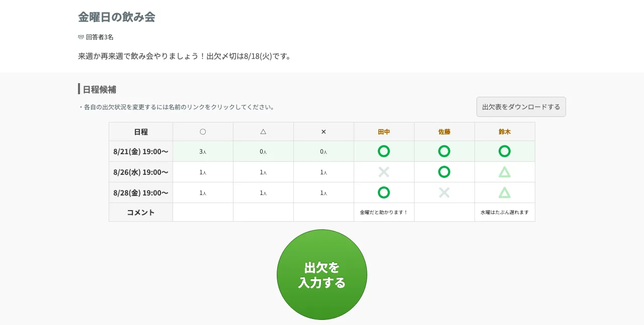The image size is (644, 325).
Task: Click Tanaka's cross icon for 8/26
Action: click(384, 172)
